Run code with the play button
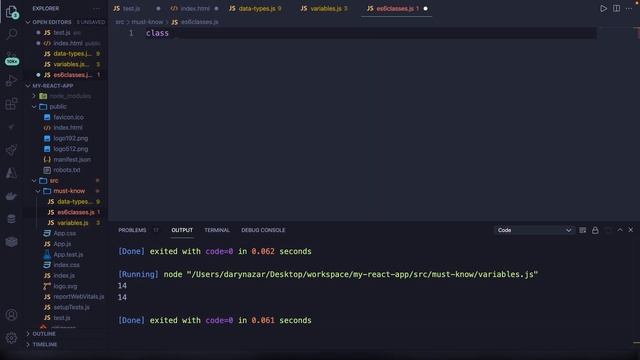This screenshot has height=360, width=640. click(x=603, y=9)
